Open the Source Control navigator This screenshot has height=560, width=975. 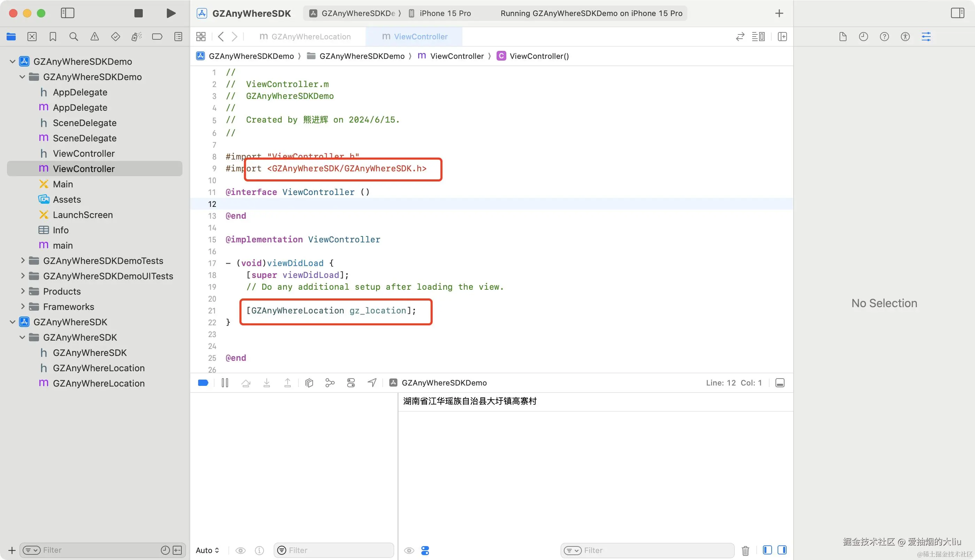coord(32,37)
